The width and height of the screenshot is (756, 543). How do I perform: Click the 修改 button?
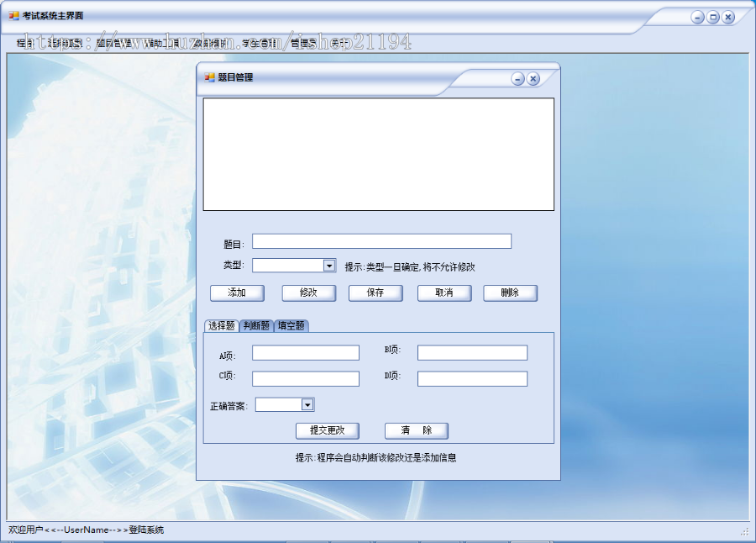(306, 293)
